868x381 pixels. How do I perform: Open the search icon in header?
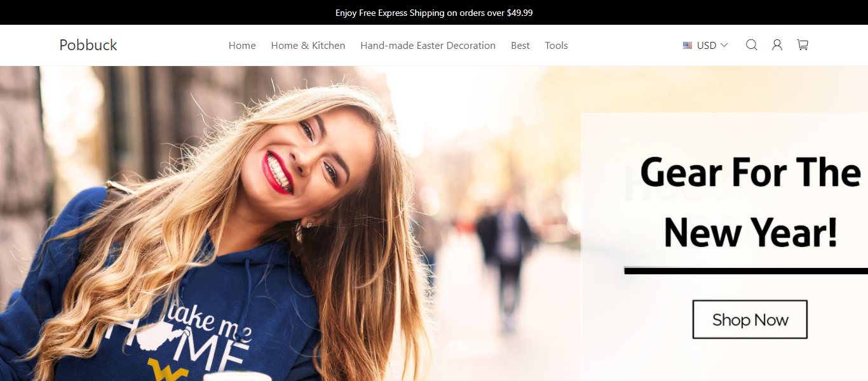(752, 45)
